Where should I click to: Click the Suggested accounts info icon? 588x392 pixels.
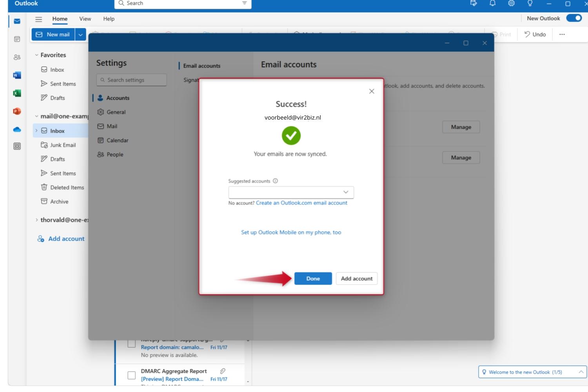tap(275, 181)
